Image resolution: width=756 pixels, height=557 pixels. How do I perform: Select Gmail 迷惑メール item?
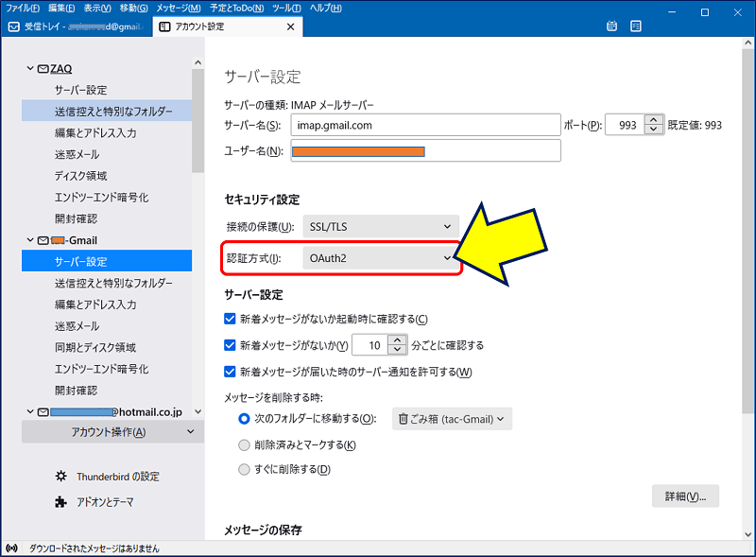[107, 326]
